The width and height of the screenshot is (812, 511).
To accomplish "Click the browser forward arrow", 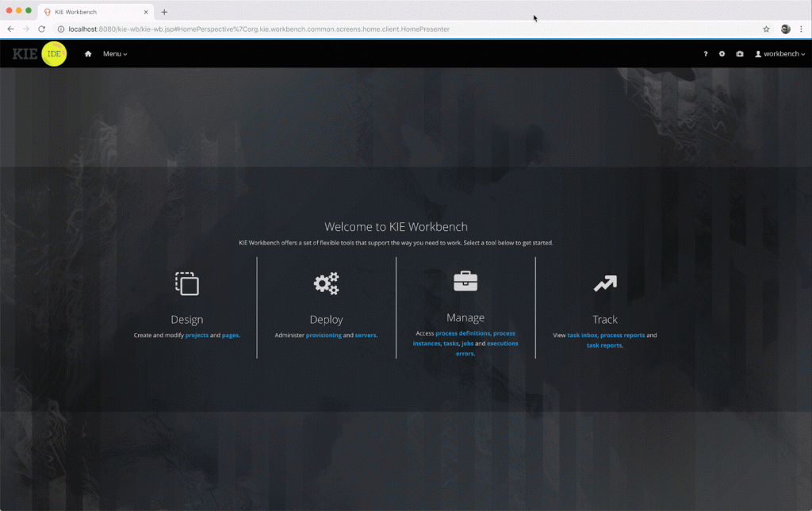I will pos(26,29).
